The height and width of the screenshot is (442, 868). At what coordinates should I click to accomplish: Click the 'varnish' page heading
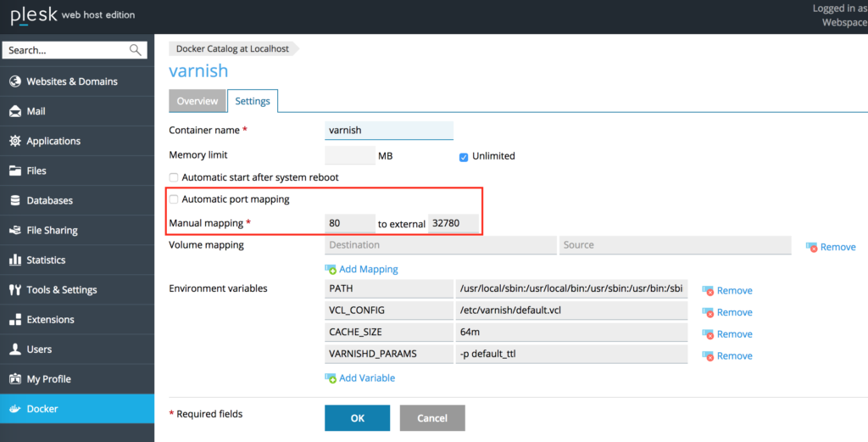pos(198,71)
